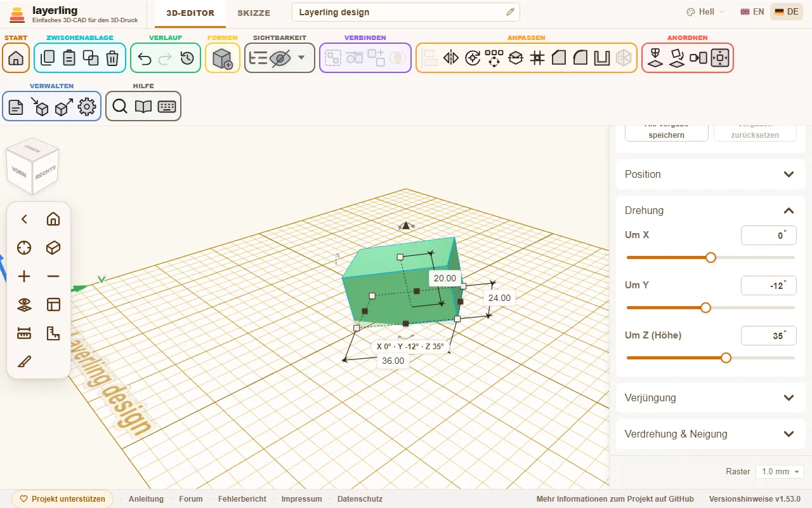
Task: Switch to the SKIZZE tab
Action: click(x=254, y=13)
